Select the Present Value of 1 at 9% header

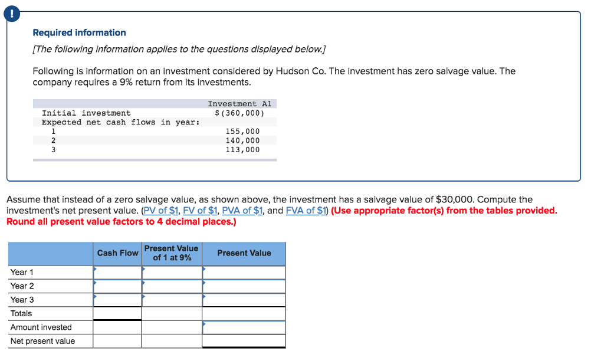point(171,252)
